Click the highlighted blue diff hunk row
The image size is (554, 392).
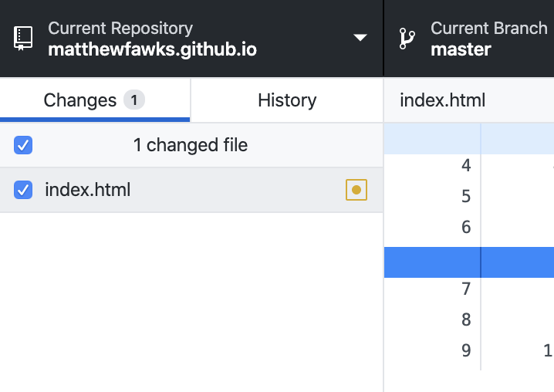[x=469, y=262]
